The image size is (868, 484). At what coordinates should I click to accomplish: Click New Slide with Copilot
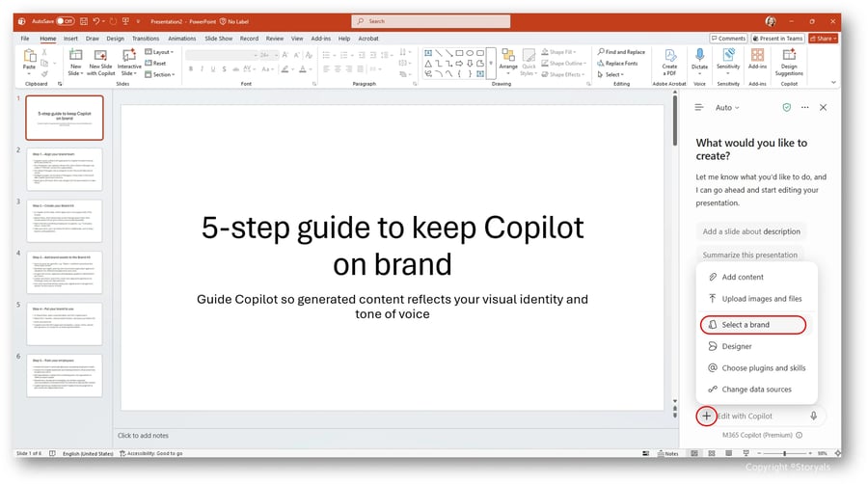100,62
